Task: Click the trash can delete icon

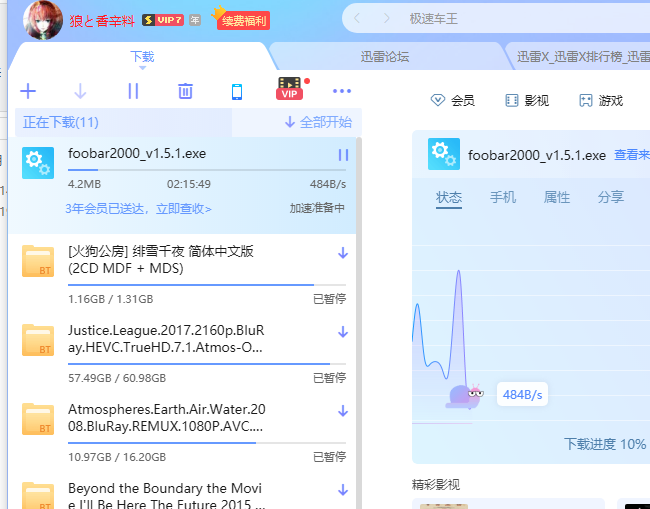Action: [x=185, y=92]
